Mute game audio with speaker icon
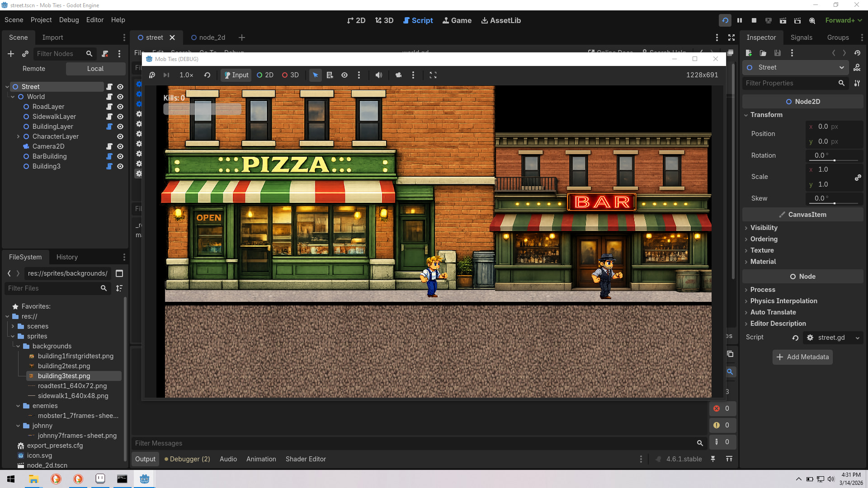The height and width of the screenshot is (488, 868). [379, 75]
